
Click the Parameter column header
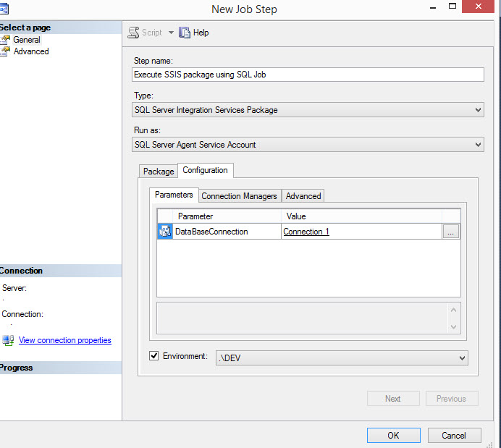click(x=227, y=216)
